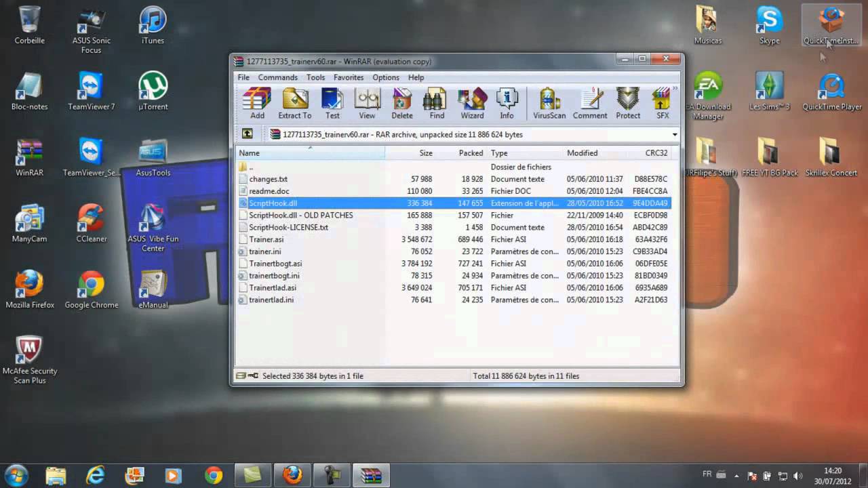Run VirusScan on the archive
The image size is (868, 488).
[x=549, y=104]
